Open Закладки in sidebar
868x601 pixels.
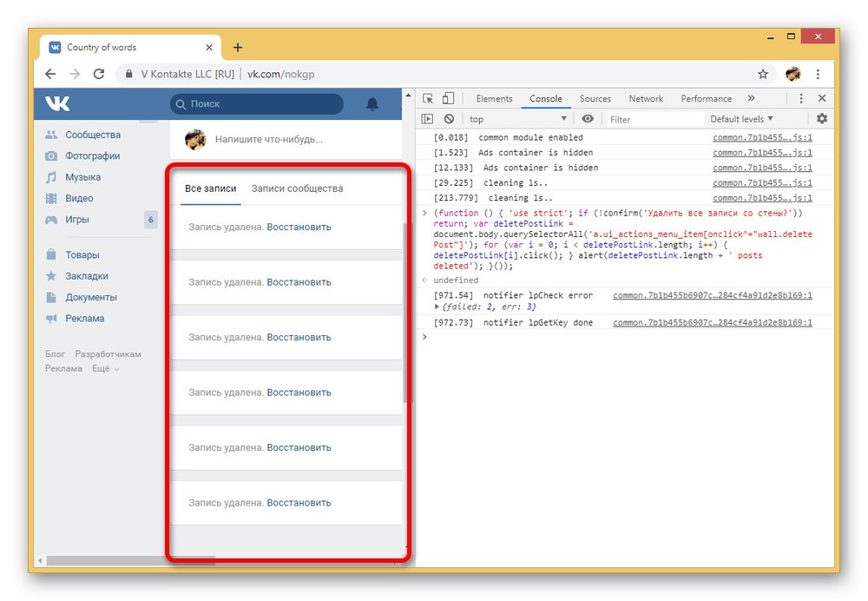pyautogui.click(x=87, y=276)
